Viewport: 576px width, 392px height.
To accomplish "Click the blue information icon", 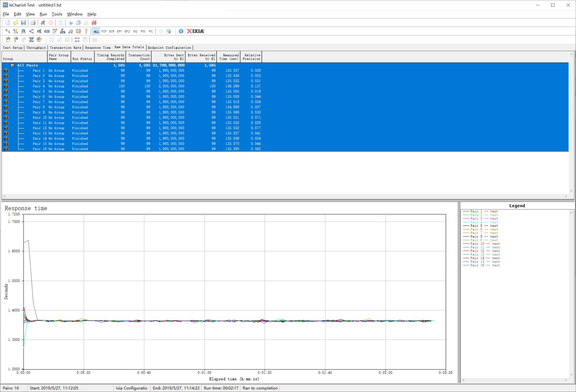I will [x=181, y=31].
